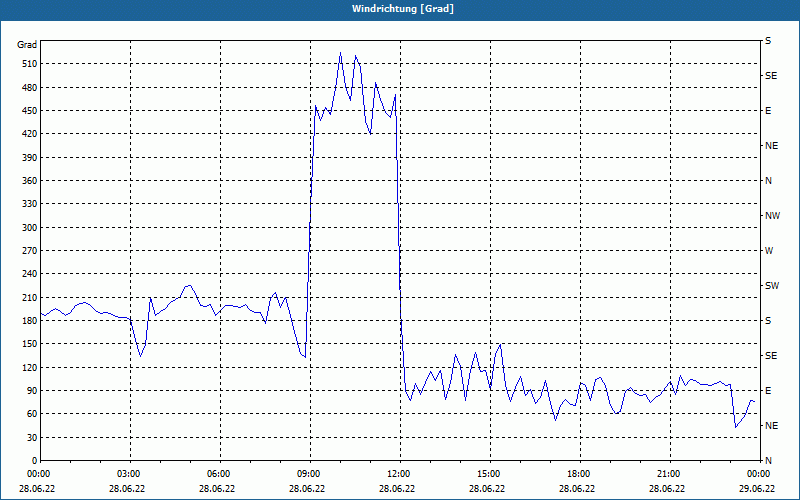The width and height of the screenshot is (800, 500).
Task: Click the SW compass label
Action: tap(772, 286)
